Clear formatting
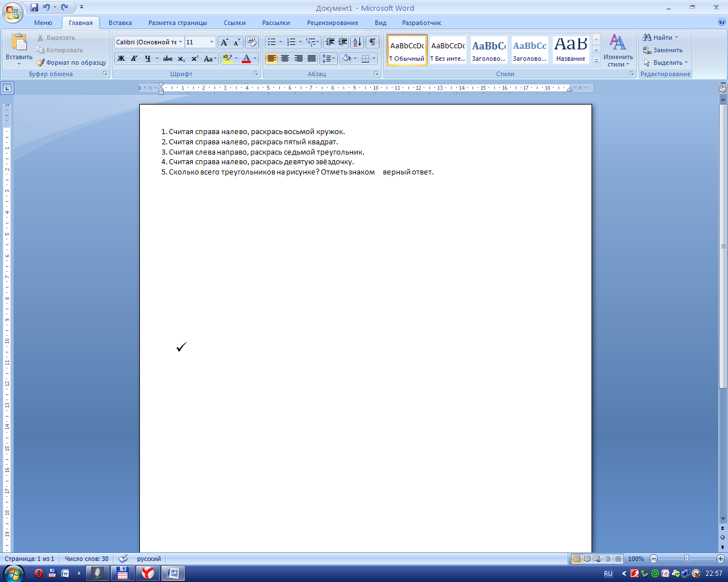This screenshot has width=728, height=582. point(252,43)
